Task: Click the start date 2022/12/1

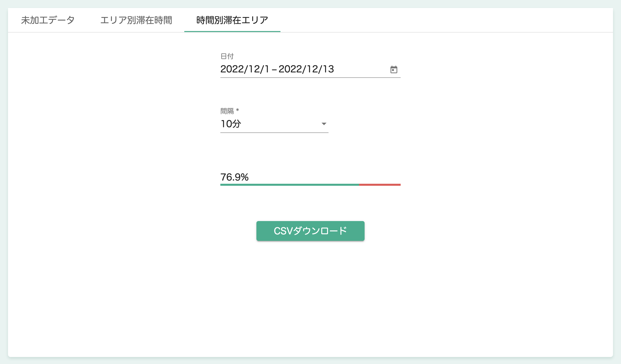Action: coord(244,69)
